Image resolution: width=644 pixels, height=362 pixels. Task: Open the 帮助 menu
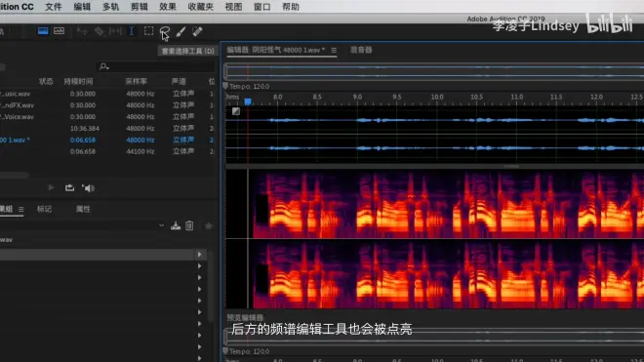291,7
